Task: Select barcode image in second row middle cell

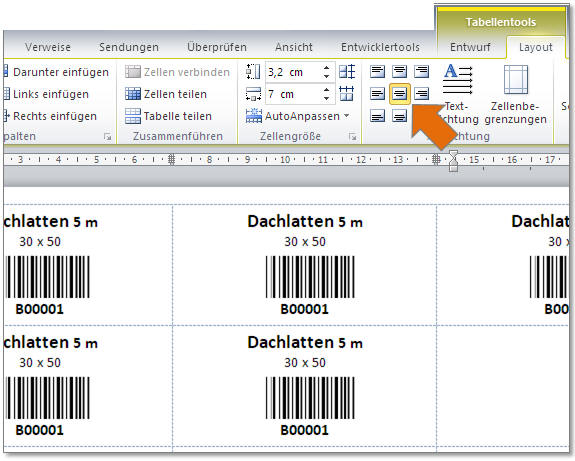Action: (x=310, y=398)
